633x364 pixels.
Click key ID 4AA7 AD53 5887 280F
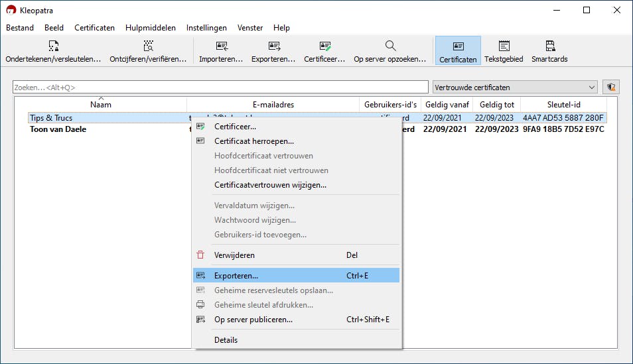coord(563,118)
